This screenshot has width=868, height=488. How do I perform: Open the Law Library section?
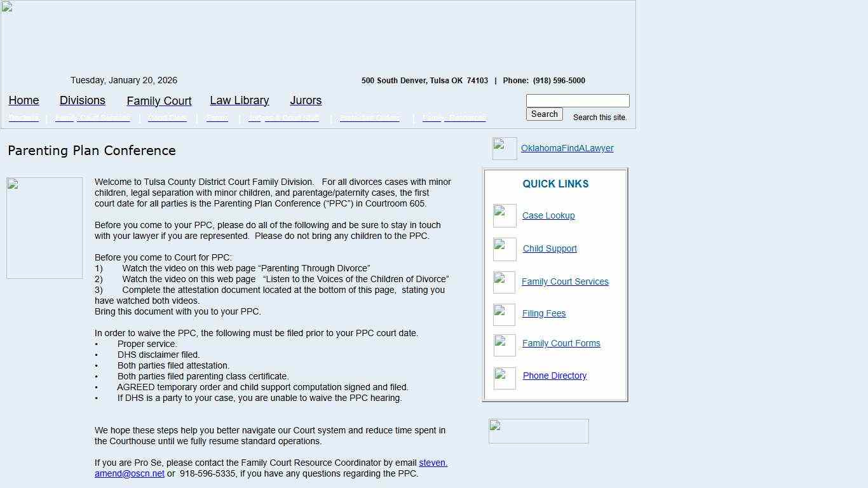(x=240, y=100)
